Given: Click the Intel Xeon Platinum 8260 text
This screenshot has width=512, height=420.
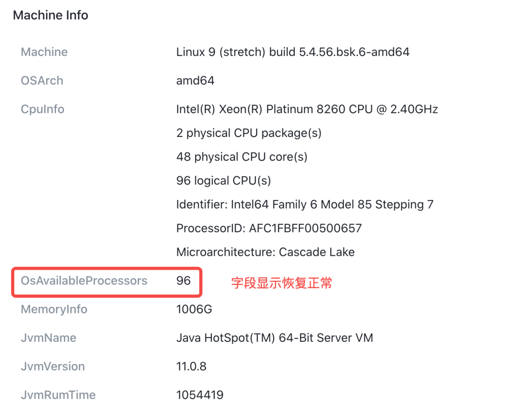Looking at the screenshot, I should [307, 109].
